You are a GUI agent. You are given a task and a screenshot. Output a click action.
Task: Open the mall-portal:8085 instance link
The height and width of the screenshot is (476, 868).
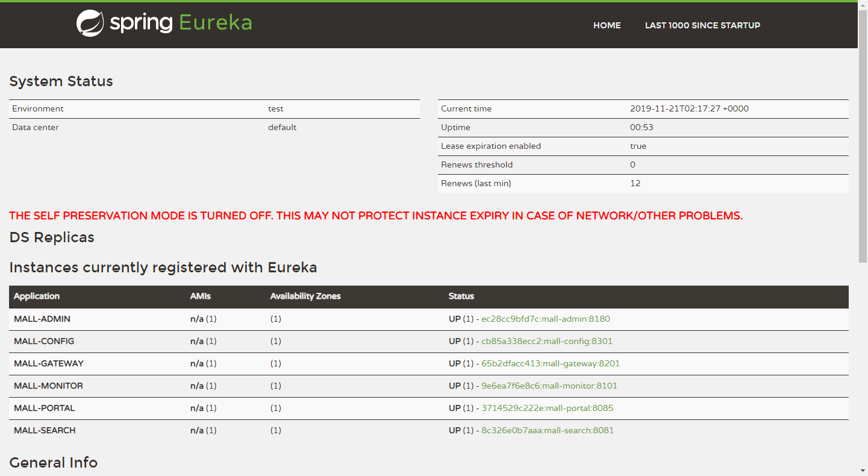tap(547, 408)
